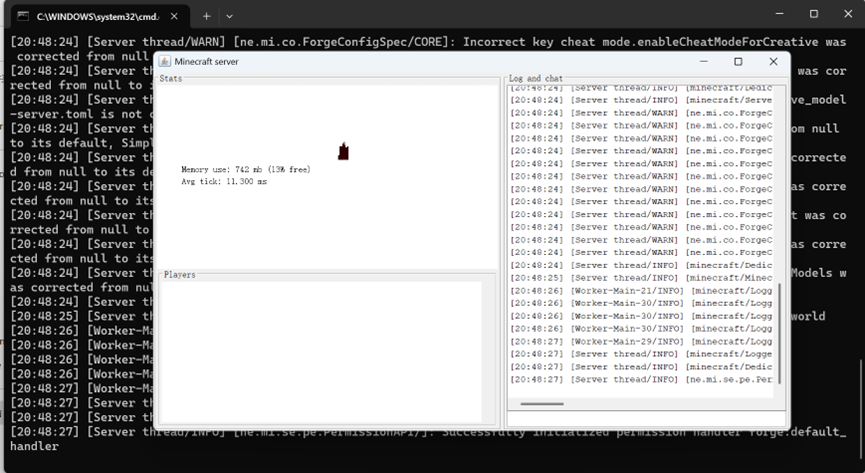Viewport: 865px width, 473px height.
Task: Click the server command input field
Action: coord(646,418)
